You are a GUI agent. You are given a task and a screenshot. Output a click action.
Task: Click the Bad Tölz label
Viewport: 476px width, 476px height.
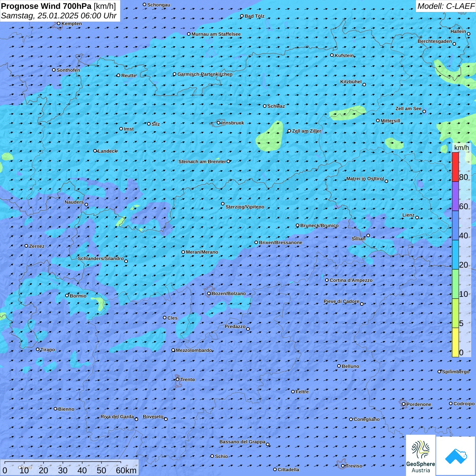pyautogui.click(x=254, y=16)
